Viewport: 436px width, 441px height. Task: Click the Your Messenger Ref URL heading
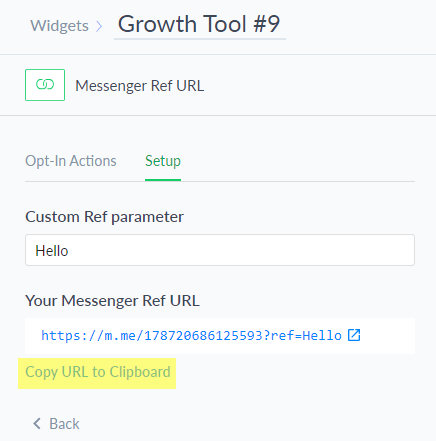click(x=112, y=301)
